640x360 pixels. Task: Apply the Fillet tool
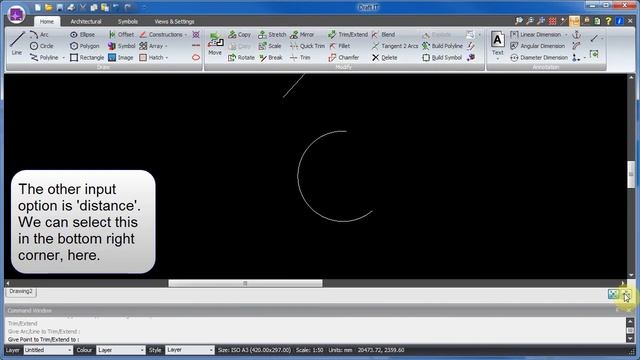click(340, 46)
